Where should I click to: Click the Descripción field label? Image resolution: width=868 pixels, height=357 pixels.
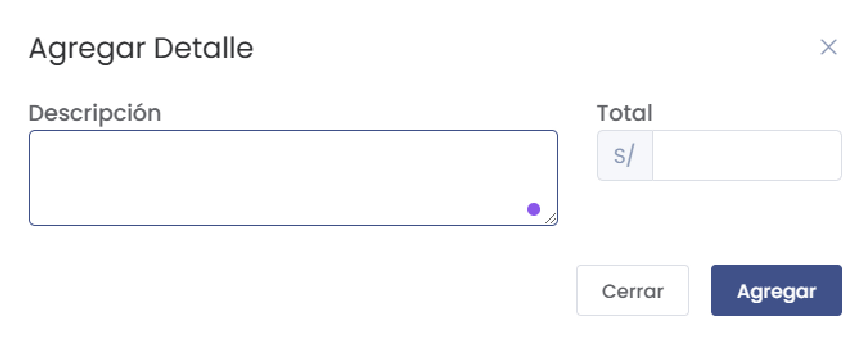pos(95,113)
